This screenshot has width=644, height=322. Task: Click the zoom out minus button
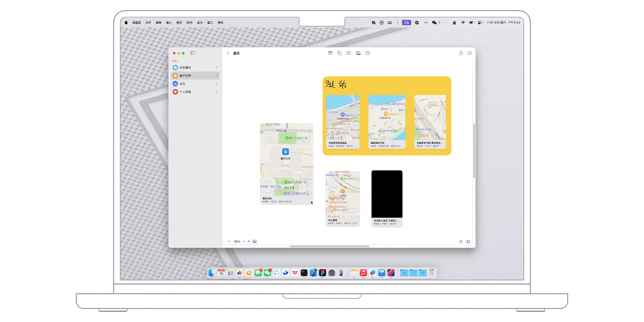(229, 241)
